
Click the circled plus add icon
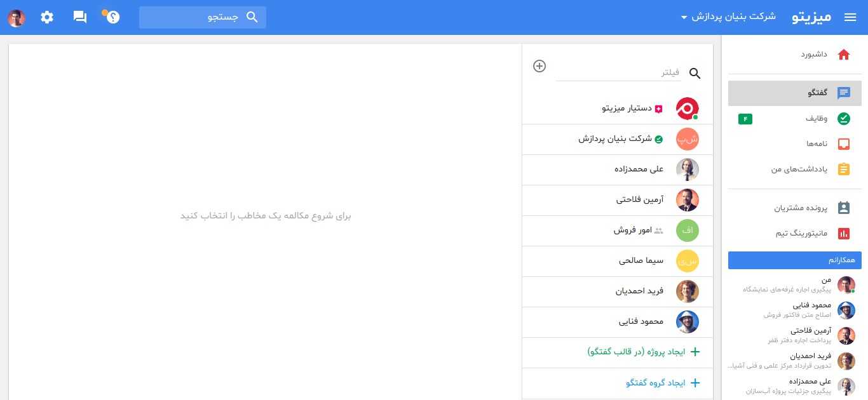click(x=539, y=66)
